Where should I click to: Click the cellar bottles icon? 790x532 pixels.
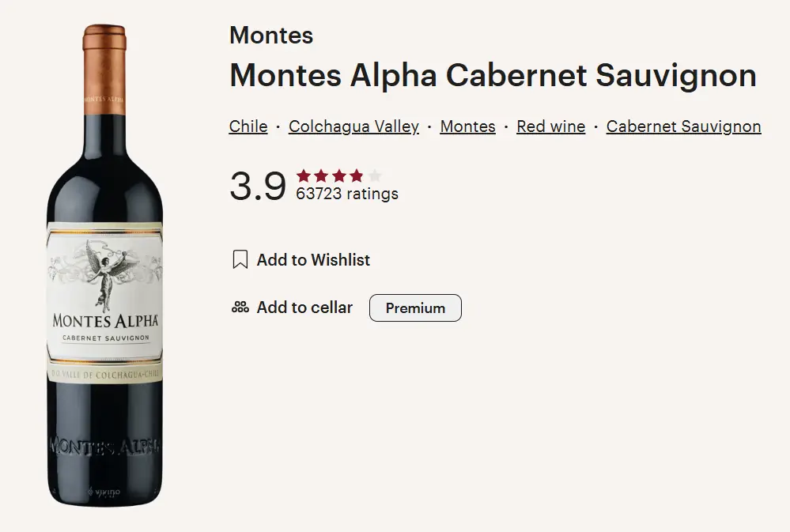click(240, 307)
